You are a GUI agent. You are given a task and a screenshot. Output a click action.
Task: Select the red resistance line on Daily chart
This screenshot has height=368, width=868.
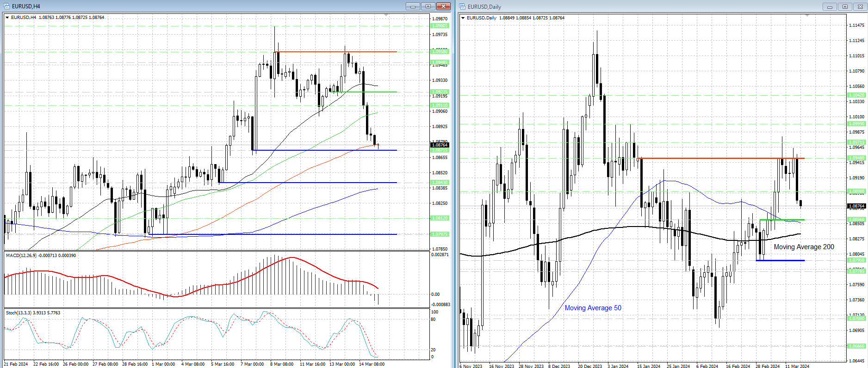click(721, 159)
